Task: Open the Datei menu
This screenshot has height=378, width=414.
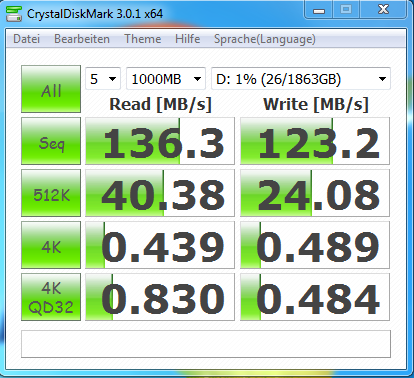Action: pyautogui.click(x=26, y=39)
